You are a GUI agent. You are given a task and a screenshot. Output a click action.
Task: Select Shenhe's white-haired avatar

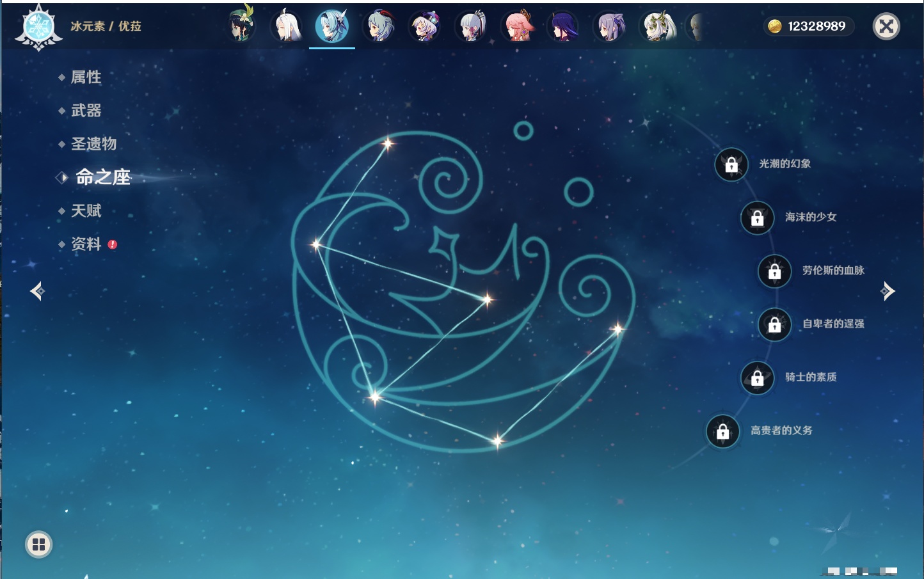[x=287, y=26]
